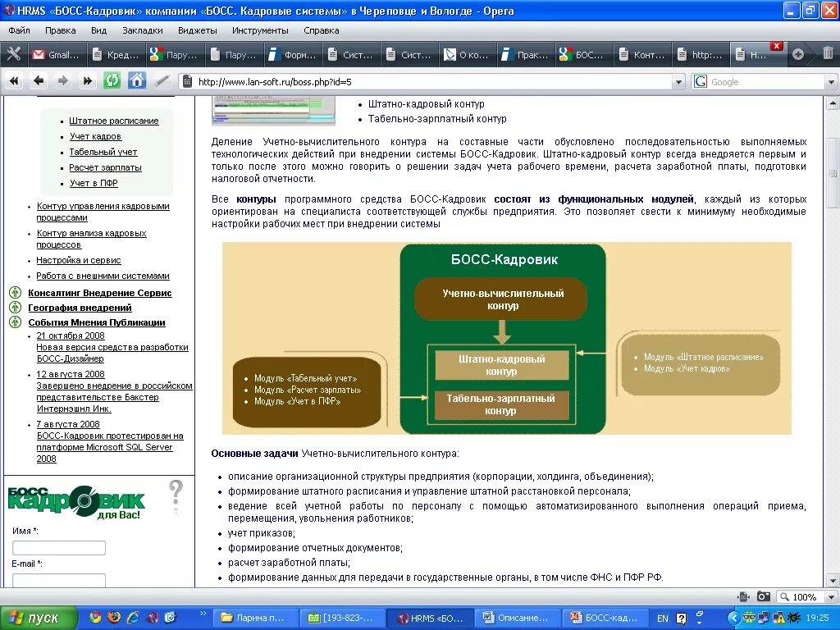Open the Opera panels wrench icon
Image resolution: width=840 pixels, height=630 pixels.
click(x=14, y=54)
